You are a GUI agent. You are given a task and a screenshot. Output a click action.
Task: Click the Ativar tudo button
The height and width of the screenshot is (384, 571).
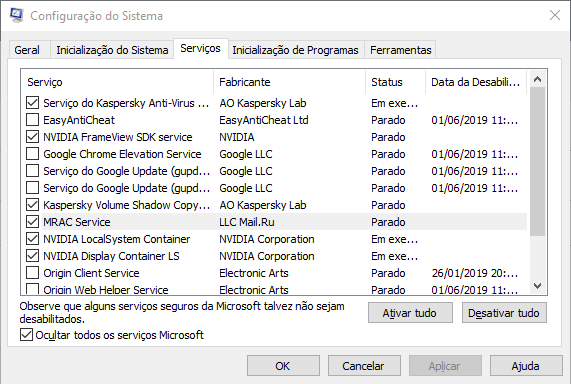[410, 313]
